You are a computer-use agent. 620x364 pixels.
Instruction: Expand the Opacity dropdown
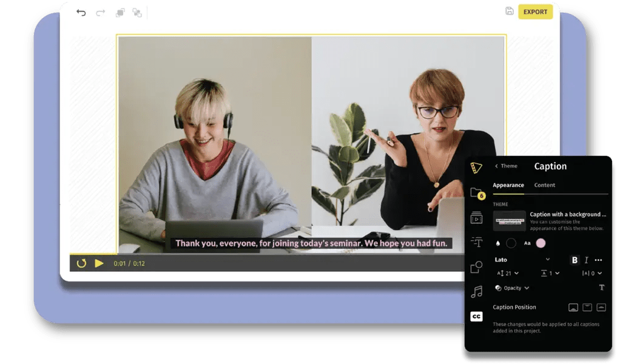(513, 288)
